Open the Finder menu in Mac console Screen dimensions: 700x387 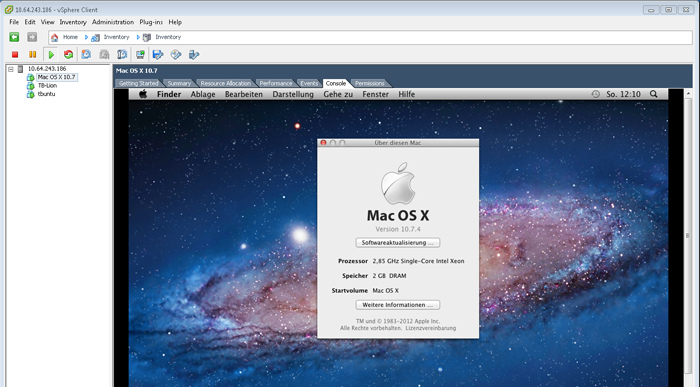[x=169, y=94]
